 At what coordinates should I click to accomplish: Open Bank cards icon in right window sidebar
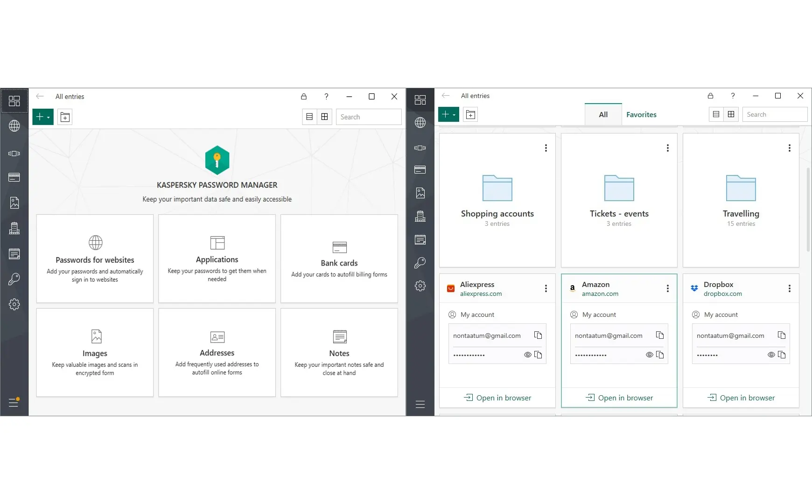coord(420,169)
